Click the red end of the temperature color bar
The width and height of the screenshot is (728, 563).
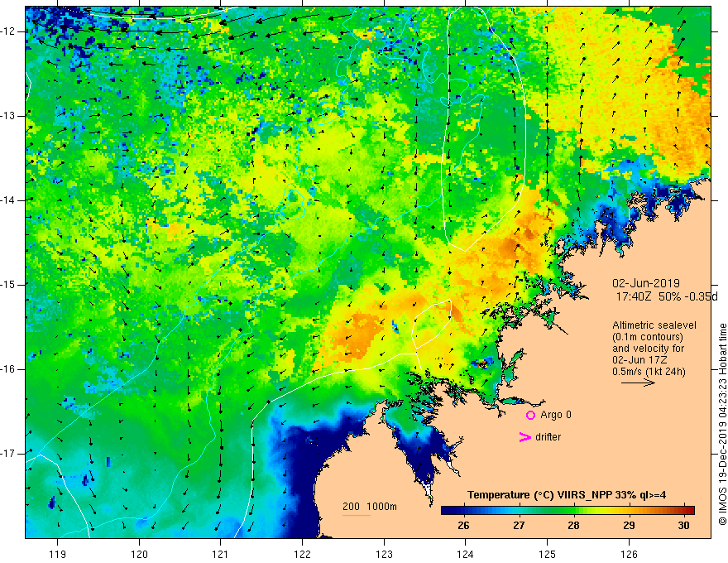(692, 511)
